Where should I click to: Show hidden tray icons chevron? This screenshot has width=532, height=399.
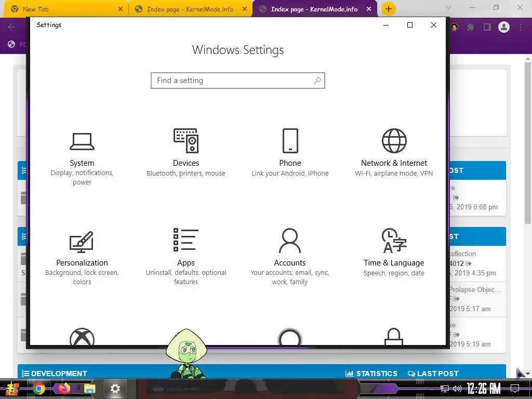tap(432, 389)
